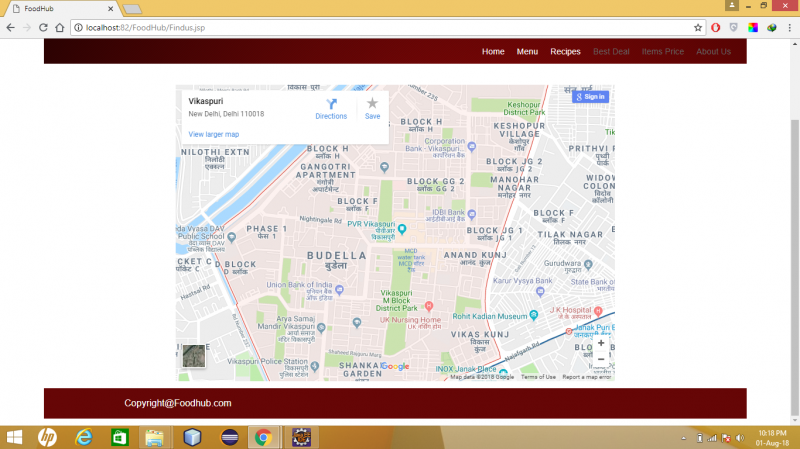Open File Explorer from taskbar

[154, 437]
